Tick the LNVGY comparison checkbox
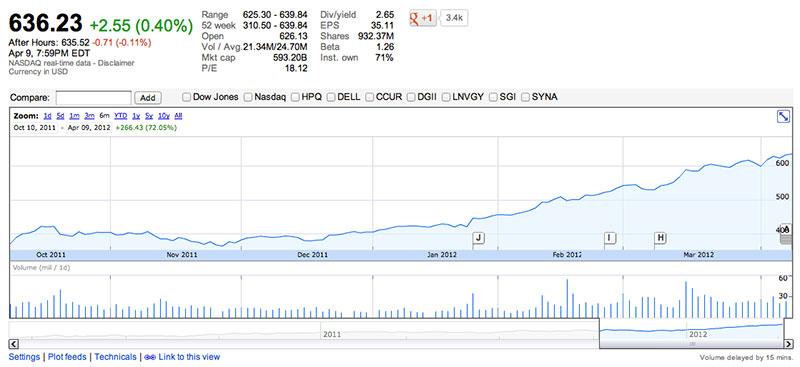This screenshot has width=800, height=367. [x=446, y=97]
